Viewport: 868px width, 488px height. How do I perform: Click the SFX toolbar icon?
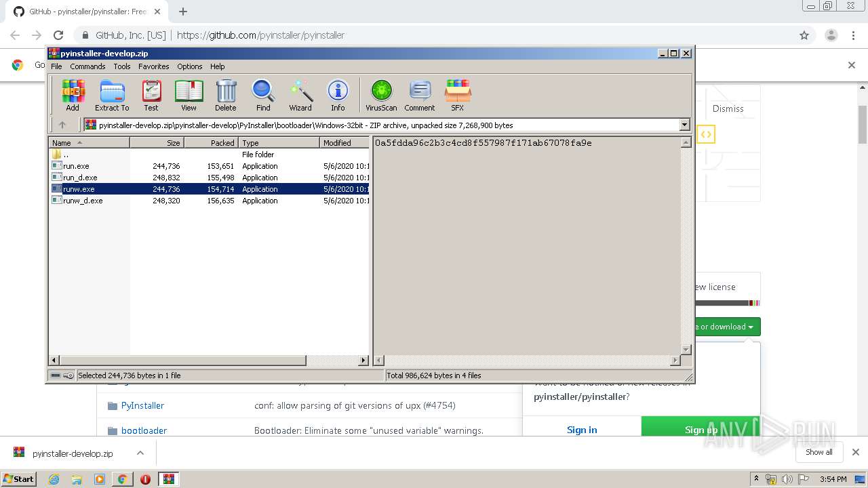[x=458, y=96]
